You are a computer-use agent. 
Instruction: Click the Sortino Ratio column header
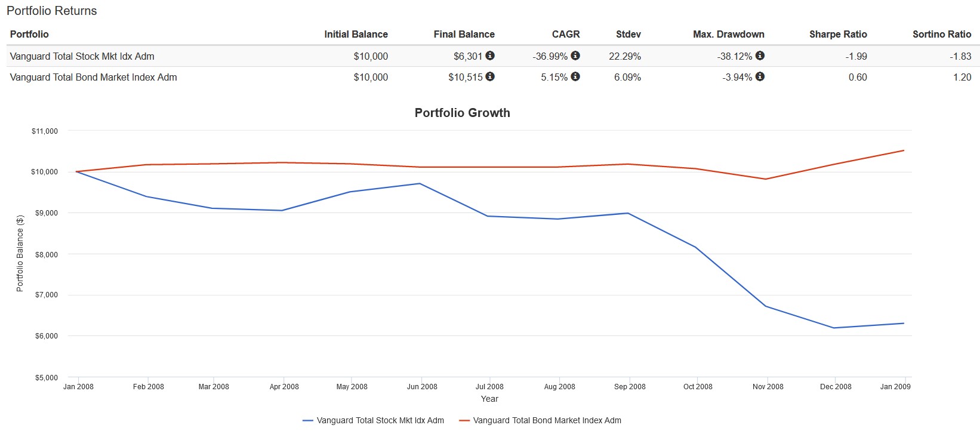[942, 34]
